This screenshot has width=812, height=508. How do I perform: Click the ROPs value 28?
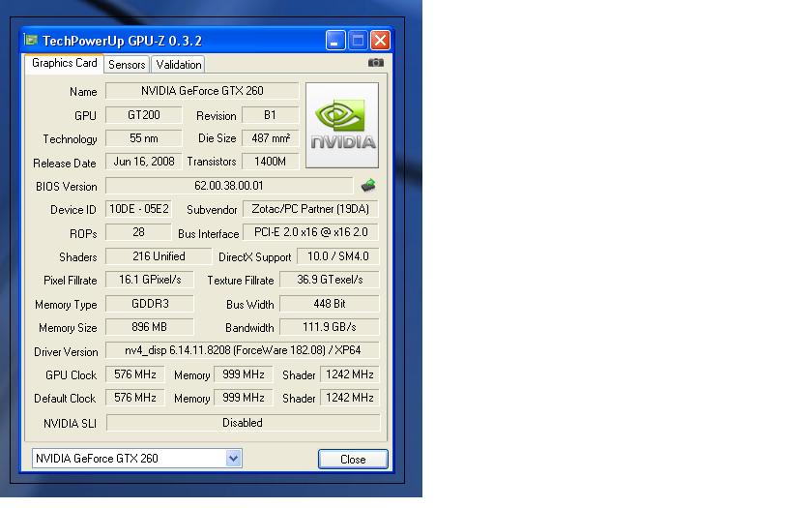click(x=138, y=232)
